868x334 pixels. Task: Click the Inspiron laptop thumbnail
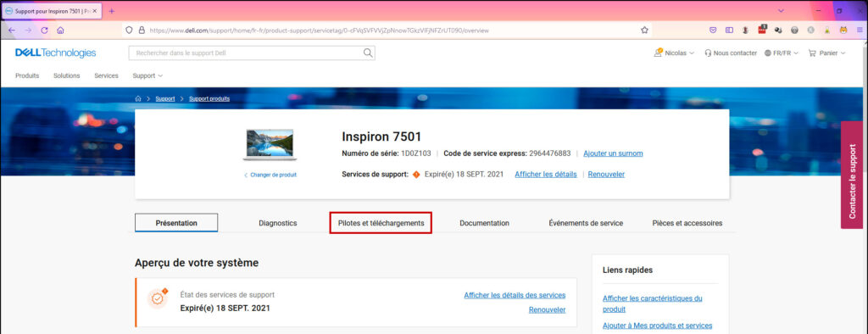(x=270, y=145)
